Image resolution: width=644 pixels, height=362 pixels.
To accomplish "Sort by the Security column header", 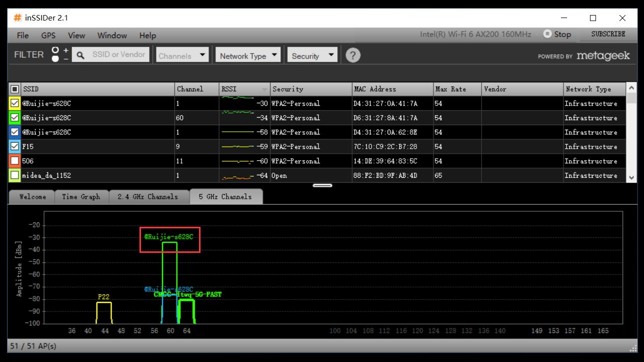I will [311, 89].
